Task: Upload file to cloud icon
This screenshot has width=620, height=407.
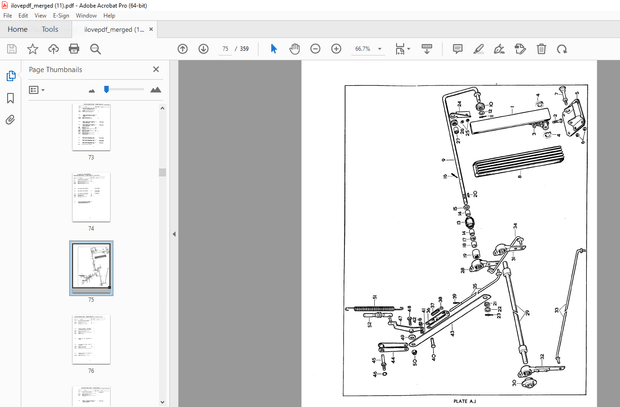Action: [x=53, y=49]
